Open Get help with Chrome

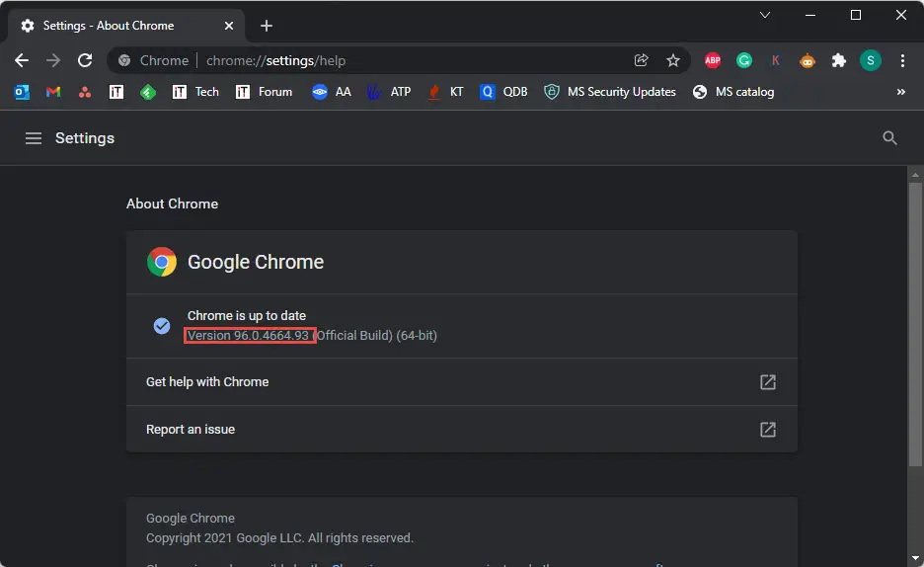(461, 382)
